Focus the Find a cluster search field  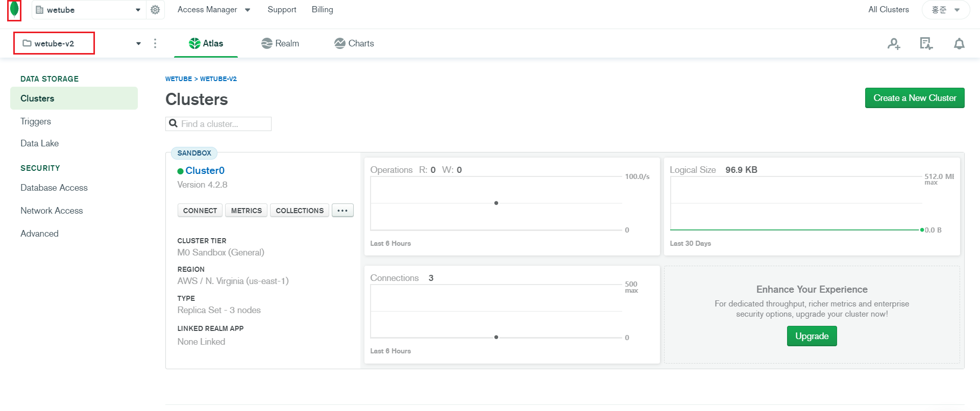point(218,124)
